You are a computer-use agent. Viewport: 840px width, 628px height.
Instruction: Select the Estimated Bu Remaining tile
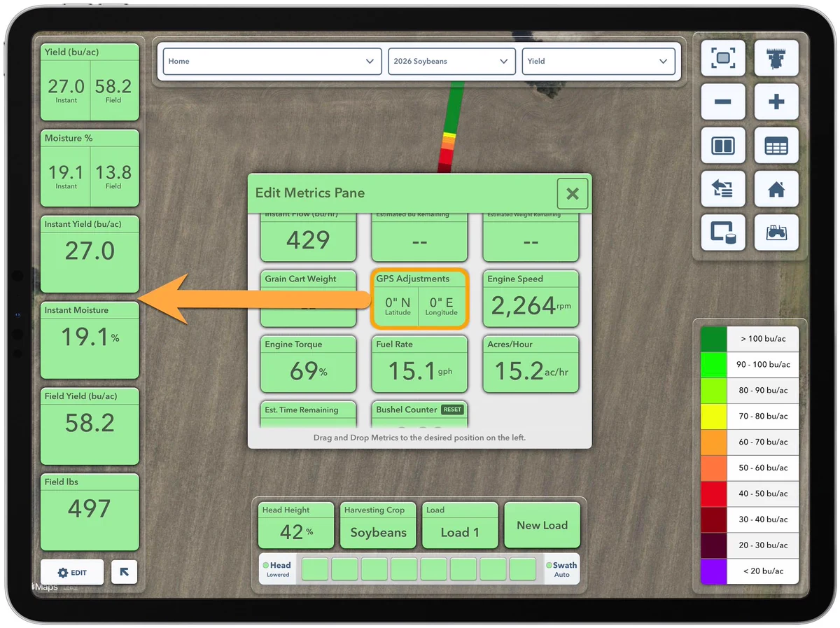click(419, 237)
